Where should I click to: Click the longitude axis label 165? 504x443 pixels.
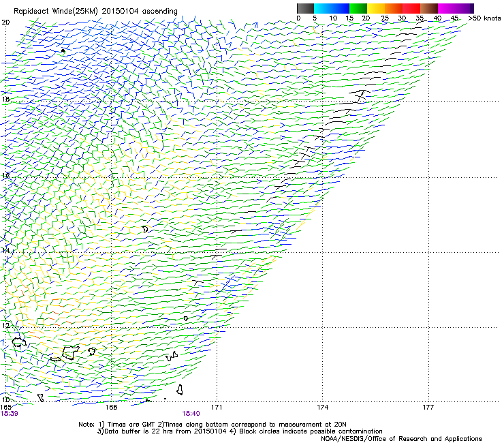tap(6, 407)
